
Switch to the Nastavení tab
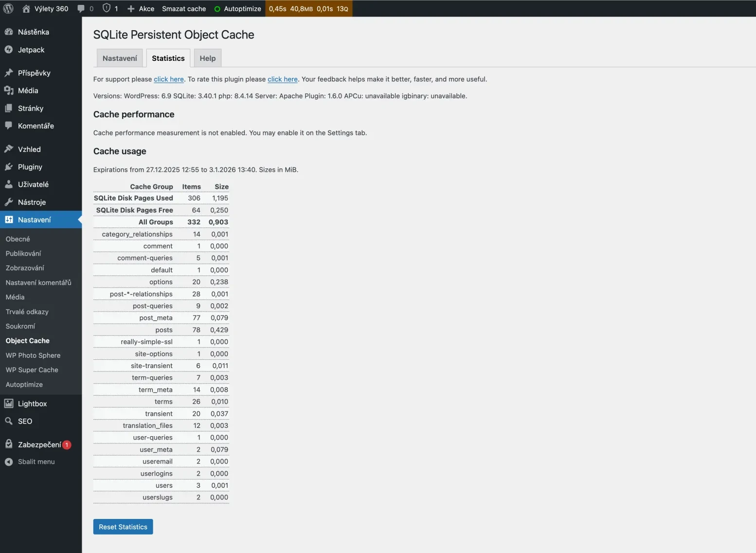pyautogui.click(x=119, y=58)
